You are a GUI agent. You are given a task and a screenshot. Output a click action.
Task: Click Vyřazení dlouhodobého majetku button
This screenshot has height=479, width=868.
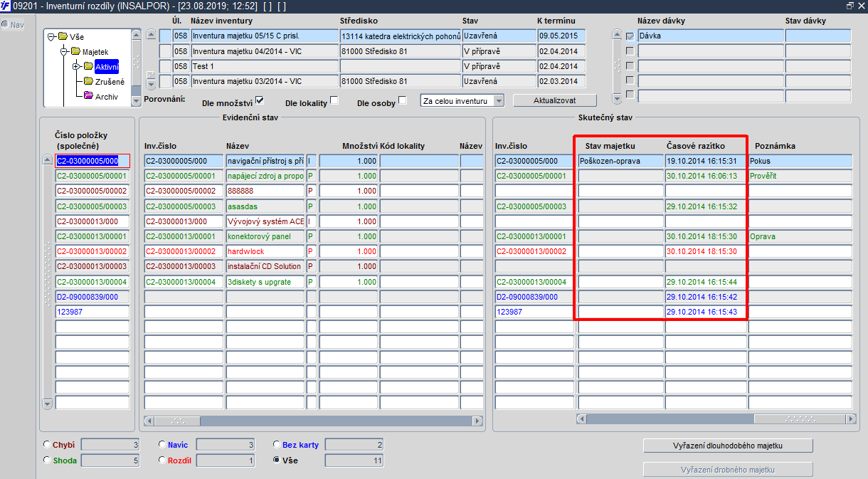[728, 446]
